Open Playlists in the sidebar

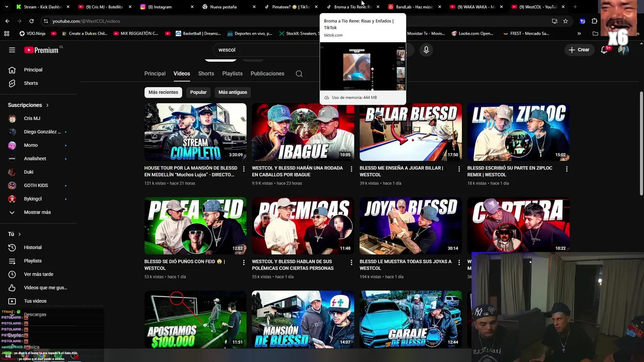33,261
